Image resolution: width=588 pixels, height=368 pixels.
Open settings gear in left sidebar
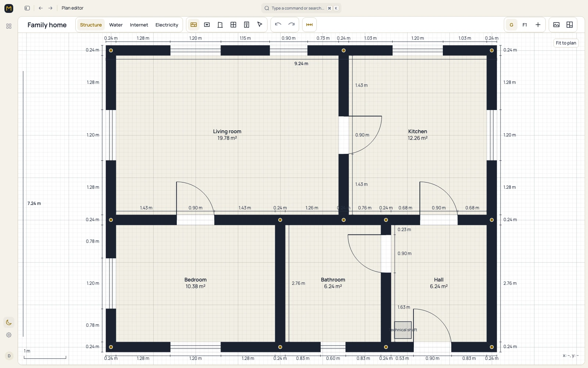[x=9, y=335]
